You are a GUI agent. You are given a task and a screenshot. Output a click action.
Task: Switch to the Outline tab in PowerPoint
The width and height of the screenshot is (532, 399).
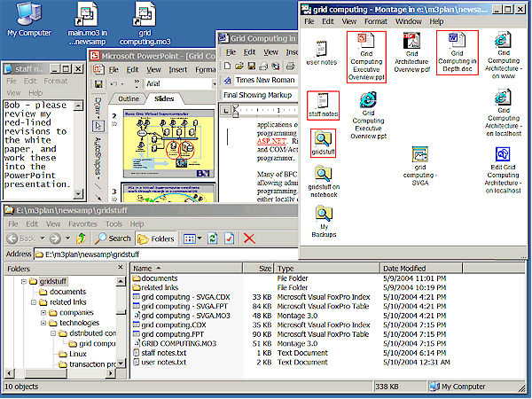[x=129, y=98]
